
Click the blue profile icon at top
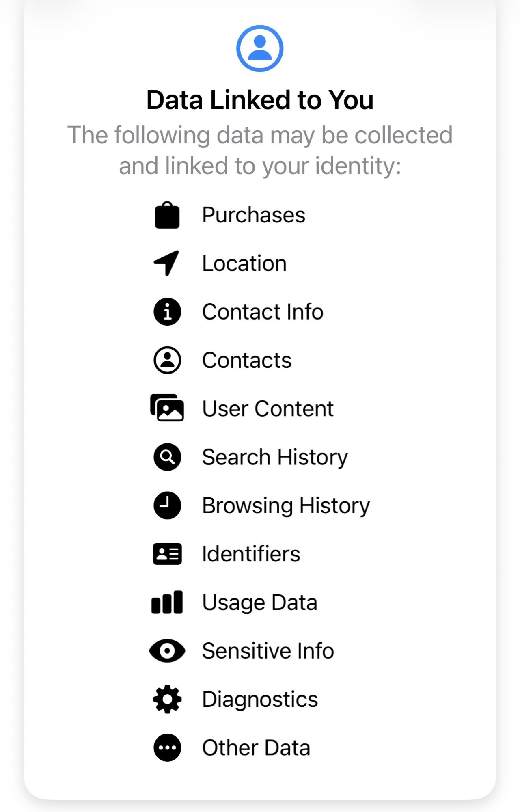(x=260, y=49)
